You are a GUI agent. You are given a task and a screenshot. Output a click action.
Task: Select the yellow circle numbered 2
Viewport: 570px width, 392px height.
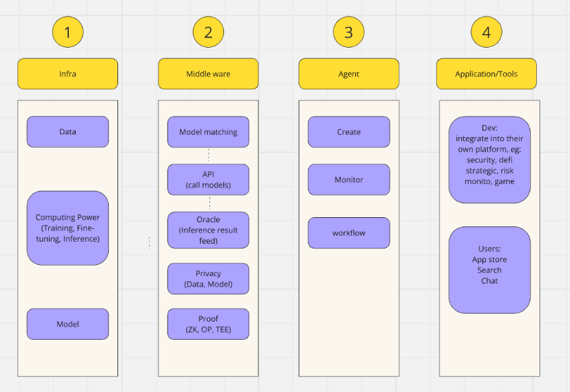[x=208, y=32]
